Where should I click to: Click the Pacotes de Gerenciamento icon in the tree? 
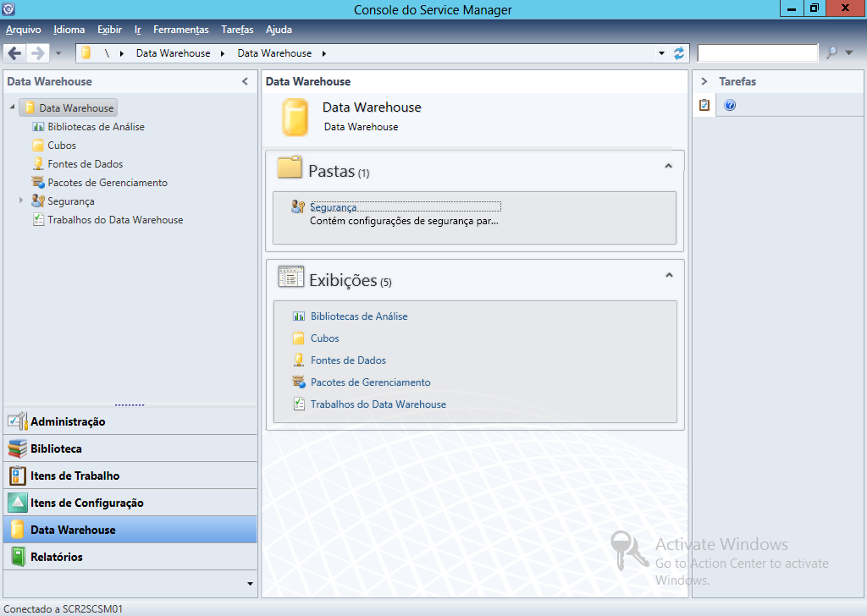coord(38,182)
